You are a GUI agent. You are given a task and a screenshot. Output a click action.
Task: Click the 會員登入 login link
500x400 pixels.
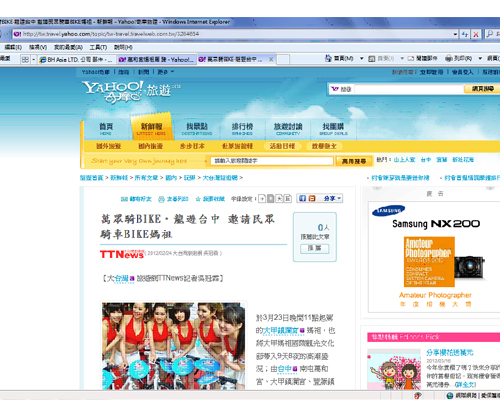(462, 72)
